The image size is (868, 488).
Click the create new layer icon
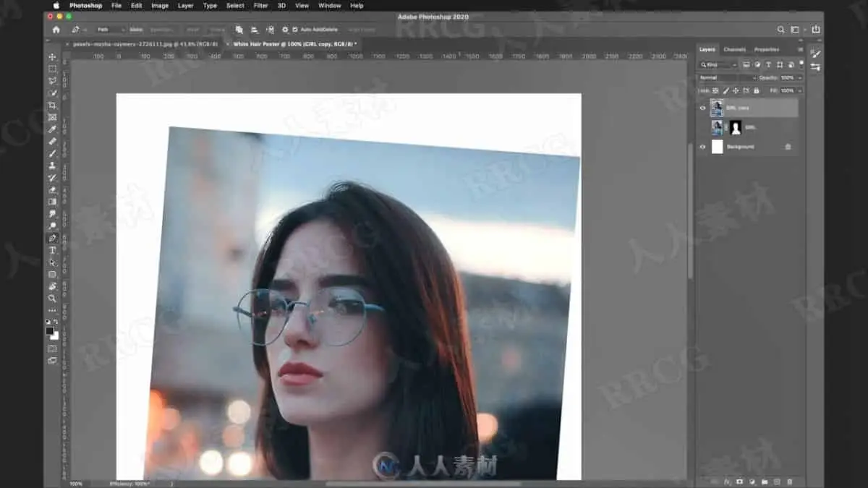click(x=777, y=481)
